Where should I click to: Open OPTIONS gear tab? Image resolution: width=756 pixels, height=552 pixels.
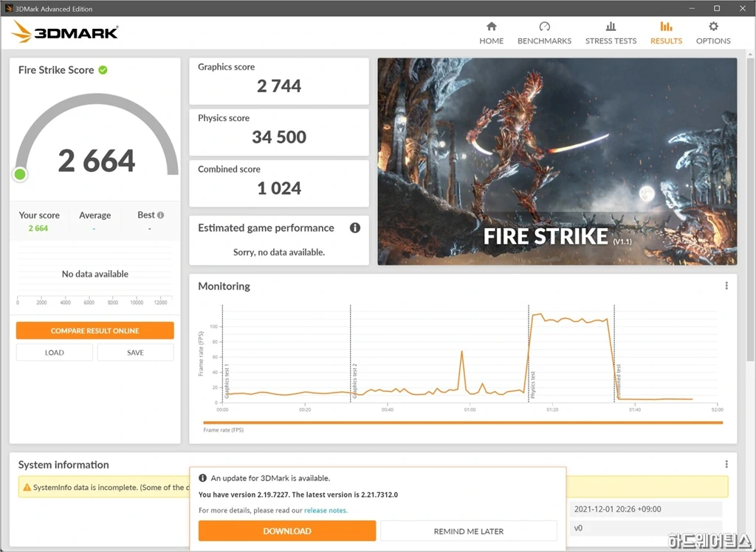[x=713, y=33]
